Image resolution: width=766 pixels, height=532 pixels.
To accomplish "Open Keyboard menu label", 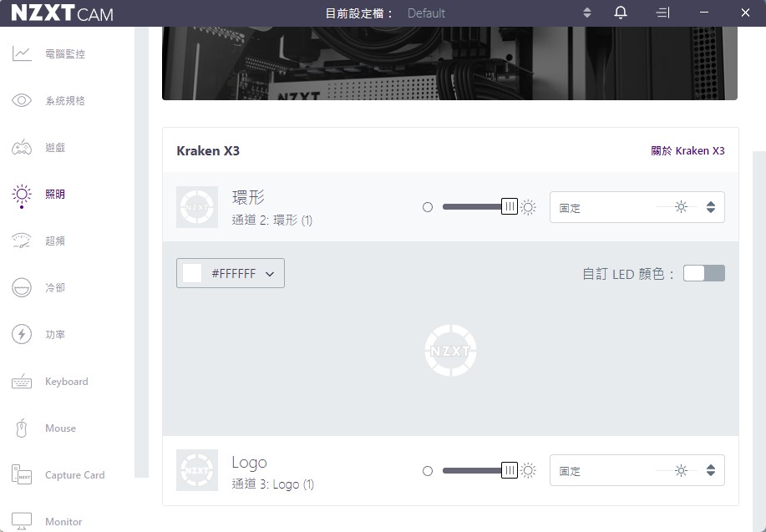I will click(67, 382).
